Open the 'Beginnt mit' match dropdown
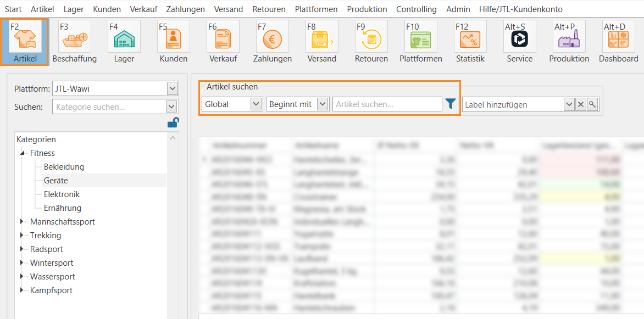The height and width of the screenshot is (319, 644). [x=323, y=104]
